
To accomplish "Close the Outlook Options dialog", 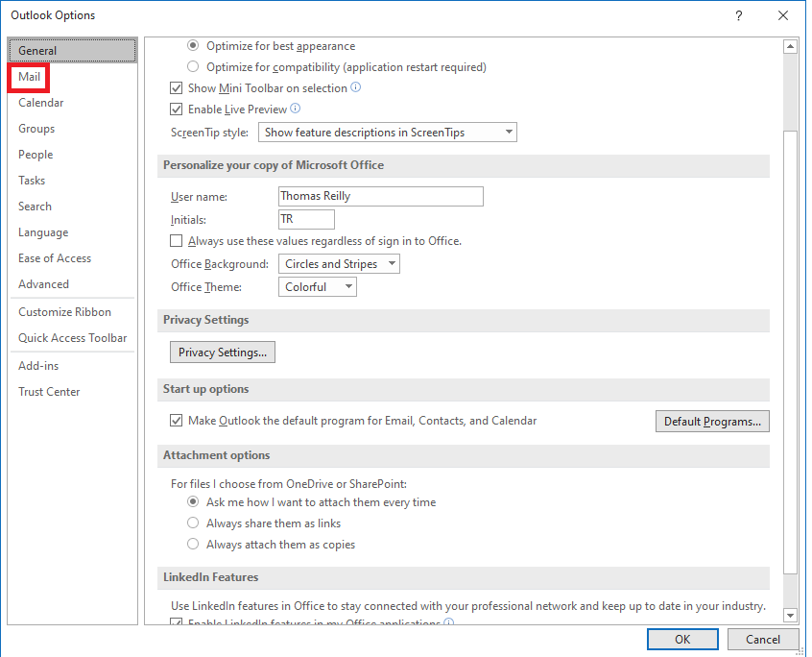I will tap(783, 15).
